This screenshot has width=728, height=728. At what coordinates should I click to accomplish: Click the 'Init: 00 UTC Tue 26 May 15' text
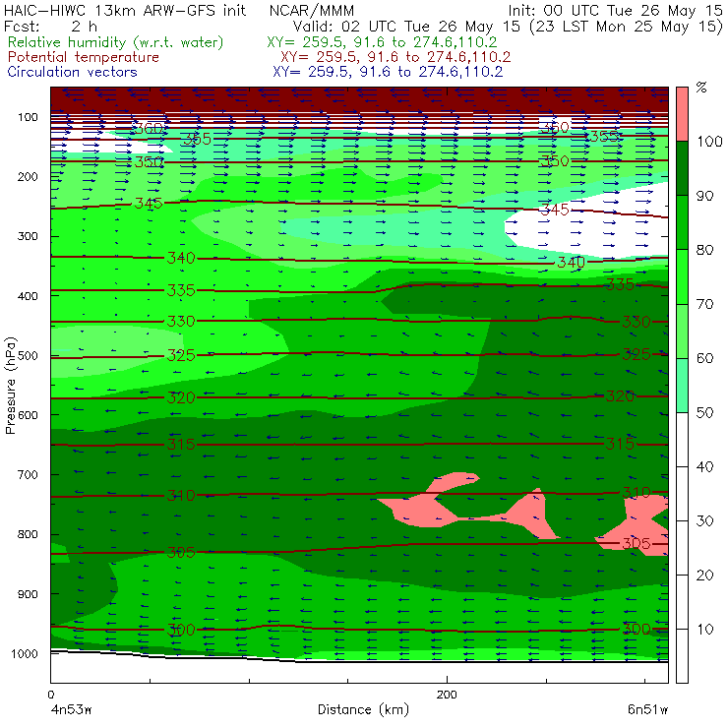615,10
